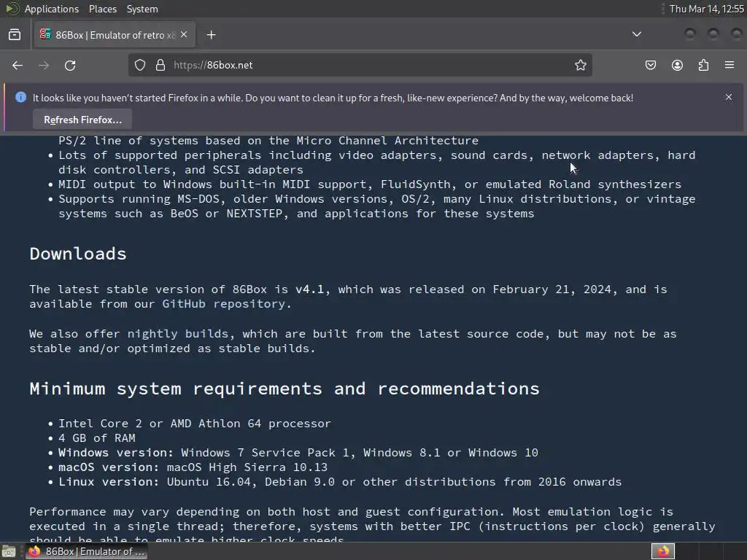Click the '4 GB of RAM' list item
747x560 pixels.
pos(97,438)
